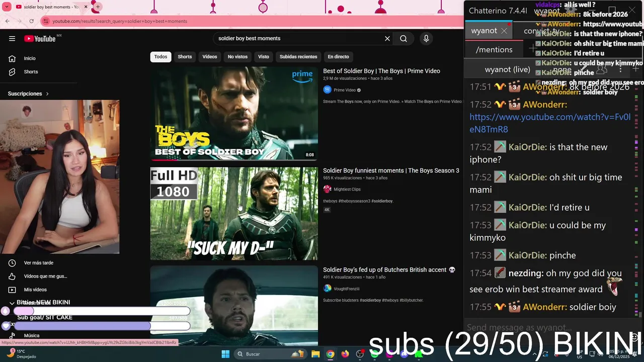
Task: Select the 'Subidas recientes' filter chip
Action: pyautogui.click(x=298, y=57)
